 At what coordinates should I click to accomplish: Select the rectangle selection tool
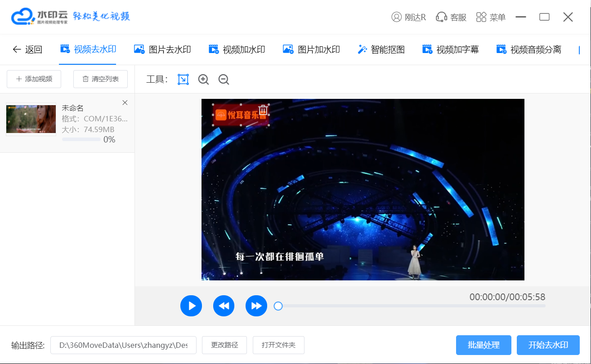tap(183, 80)
